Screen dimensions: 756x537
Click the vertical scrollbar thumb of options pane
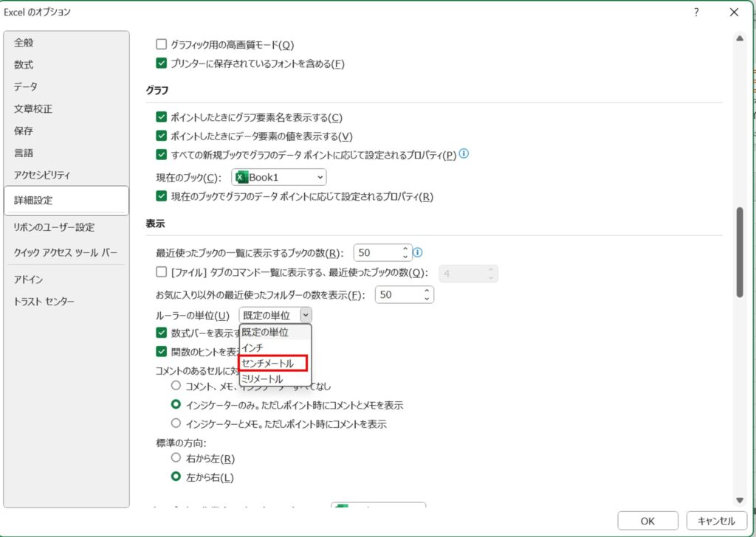pos(740,252)
